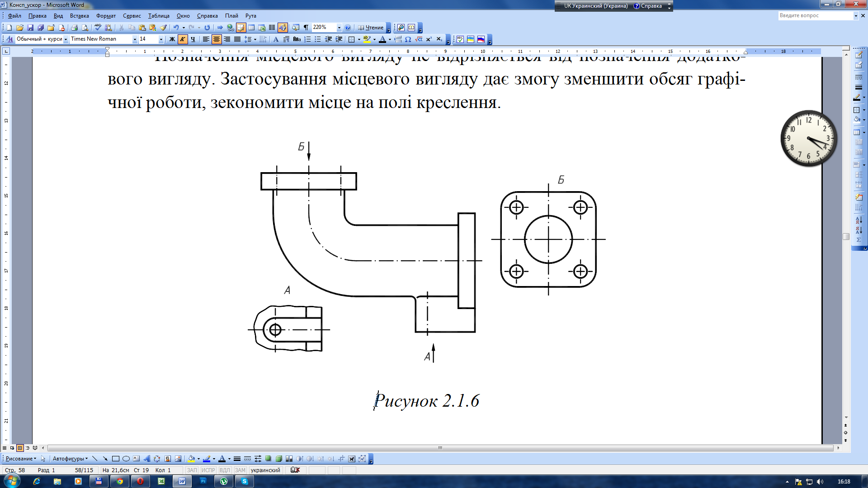Click the Save document icon
This screenshot has height=488, width=868.
pos(30,28)
